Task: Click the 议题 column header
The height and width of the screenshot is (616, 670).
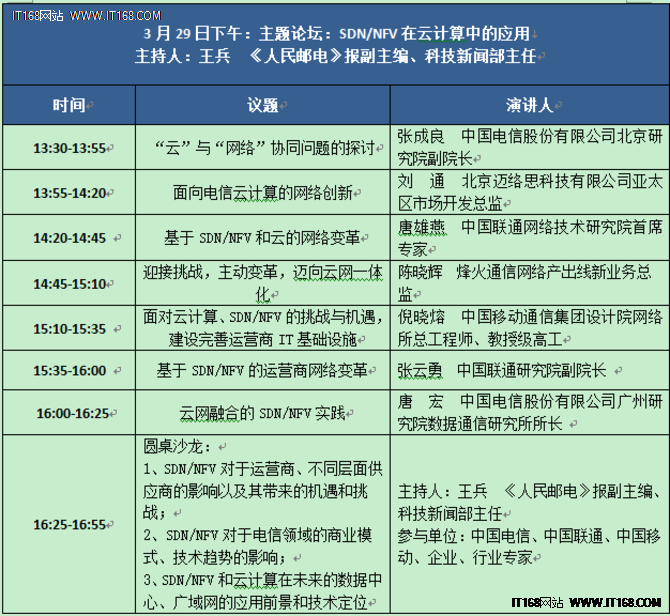Action: click(265, 105)
